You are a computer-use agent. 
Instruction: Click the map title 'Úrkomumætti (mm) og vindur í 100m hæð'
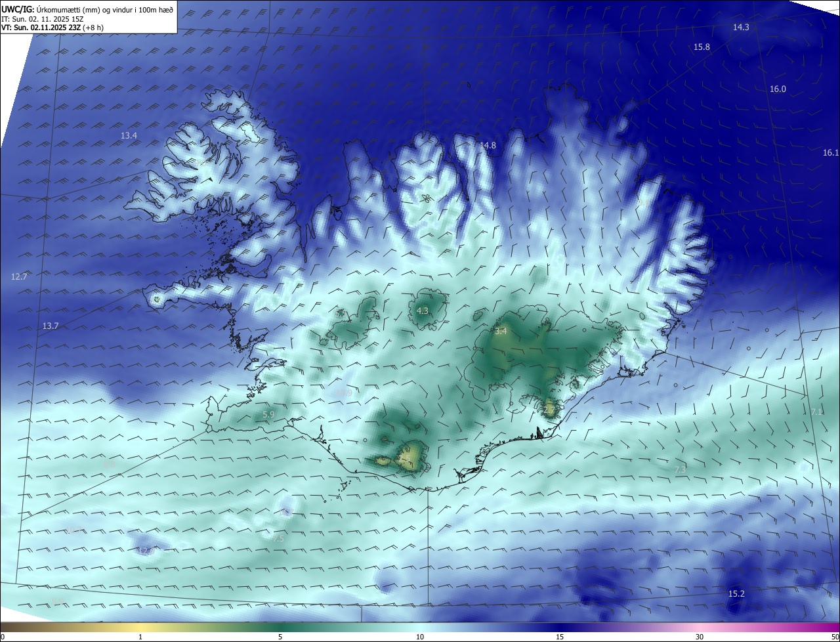(105, 9)
